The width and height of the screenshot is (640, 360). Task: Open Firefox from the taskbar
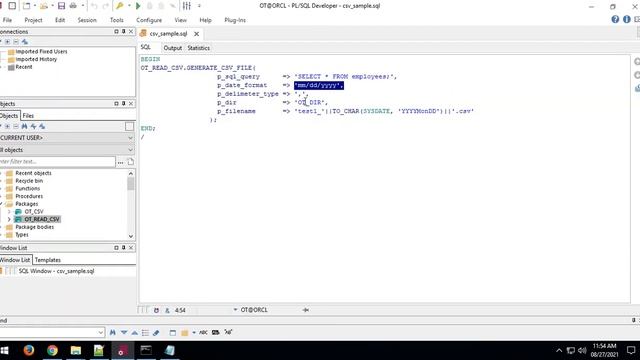pos(29,351)
